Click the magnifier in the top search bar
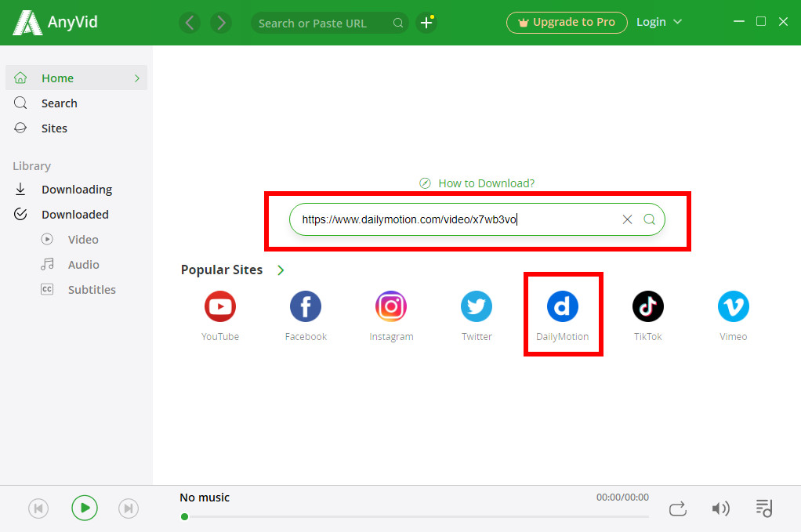Viewport: 801px width, 532px height. [398, 23]
